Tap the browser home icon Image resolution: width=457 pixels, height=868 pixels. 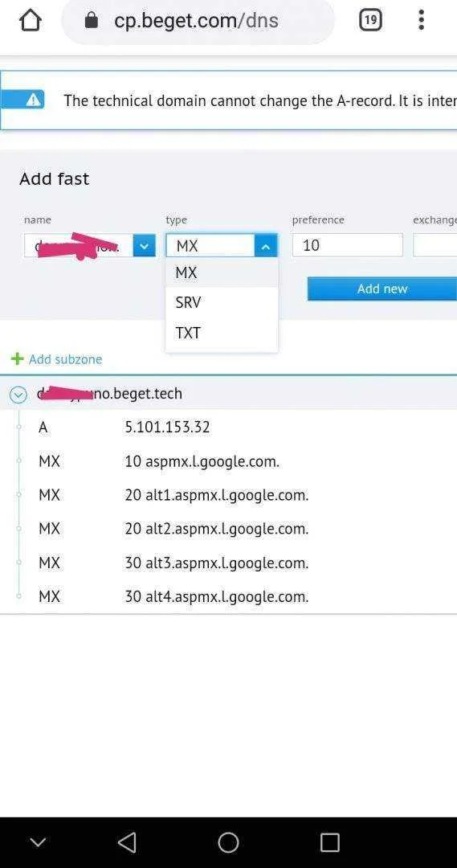pyautogui.click(x=31, y=20)
